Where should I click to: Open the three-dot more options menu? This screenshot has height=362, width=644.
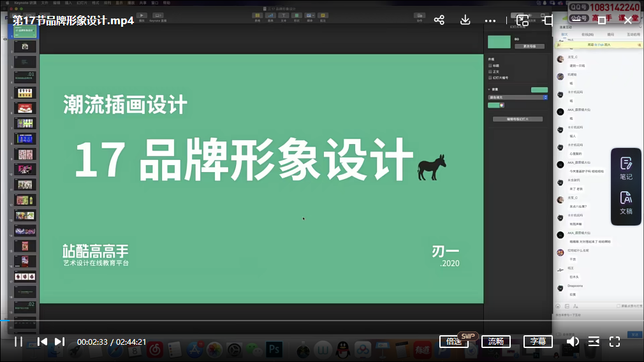490,20
